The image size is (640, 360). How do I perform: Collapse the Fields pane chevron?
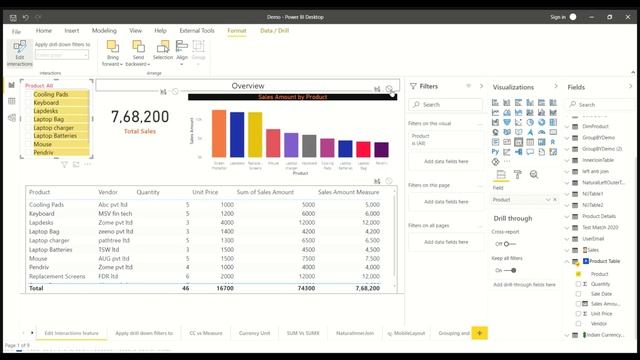630,87
